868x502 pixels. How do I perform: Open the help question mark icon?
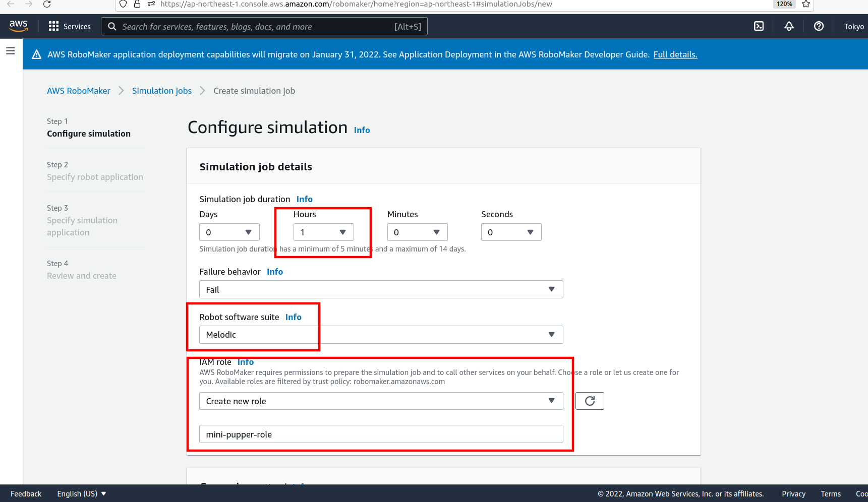coord(819,26)
